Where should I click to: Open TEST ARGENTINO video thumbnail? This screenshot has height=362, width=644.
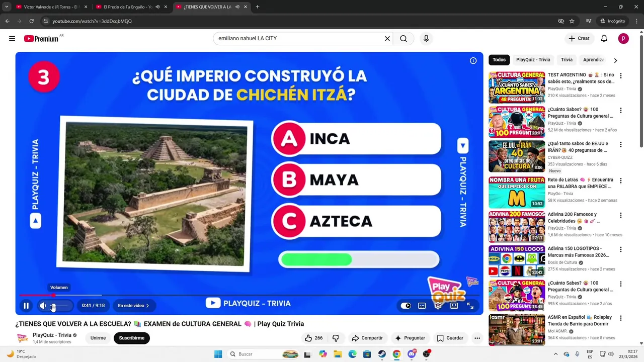click(517, 87)
